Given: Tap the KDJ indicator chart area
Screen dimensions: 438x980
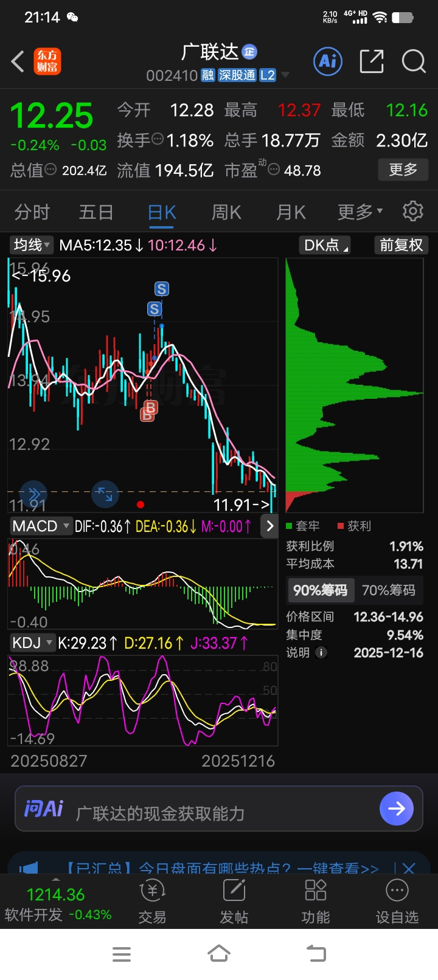Looking at the screenshot, I should (x=142, y=700).
